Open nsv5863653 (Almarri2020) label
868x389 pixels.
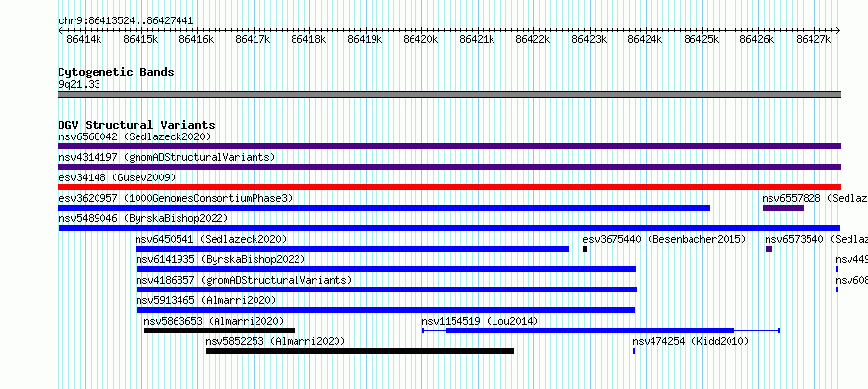point(214,321)
